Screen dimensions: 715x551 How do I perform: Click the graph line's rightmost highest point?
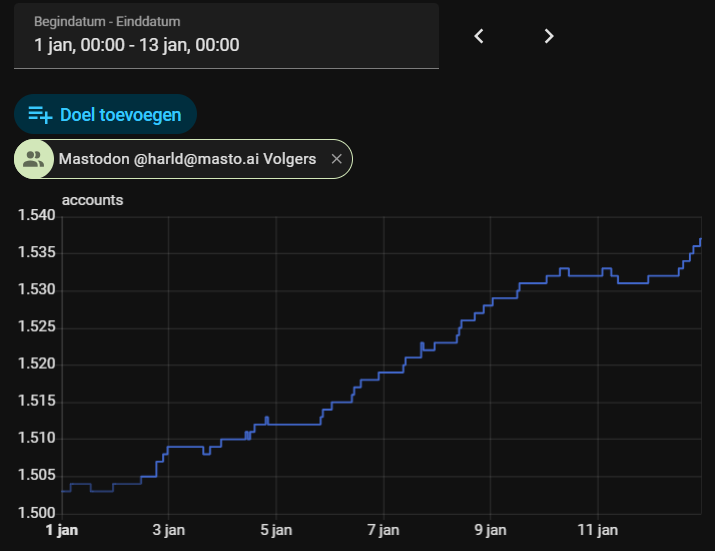click(x=700, y=240)
